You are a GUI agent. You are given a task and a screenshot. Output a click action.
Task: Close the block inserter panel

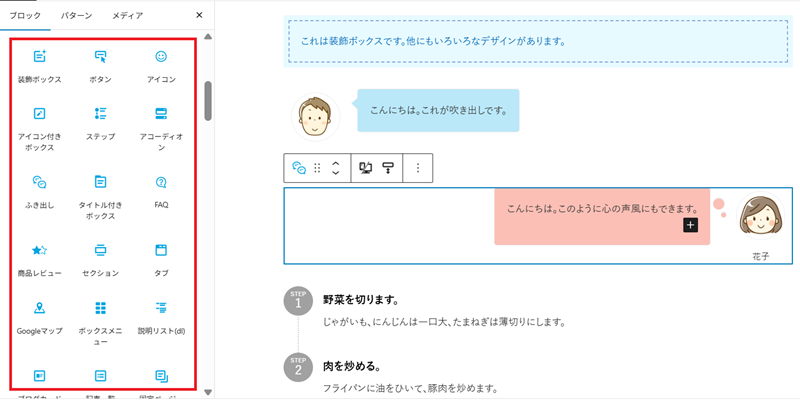pos(199,16)
